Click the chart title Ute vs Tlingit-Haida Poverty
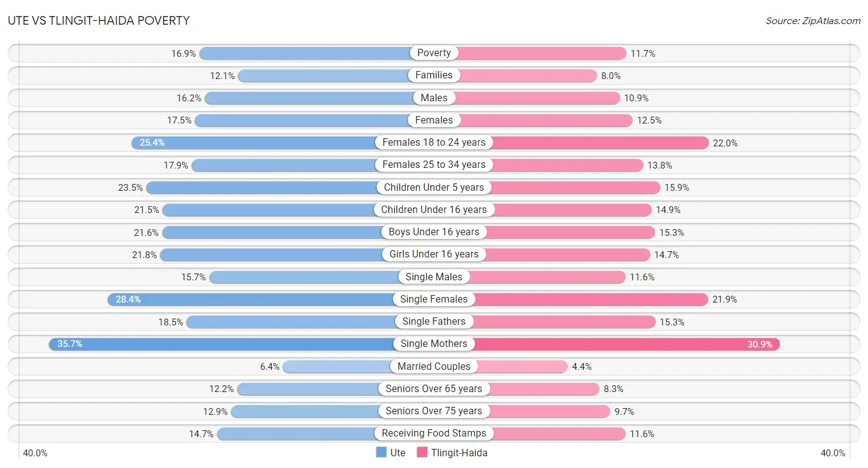The width and height of the screenshot is (868, 468). pyautogui.click(x=99, y=20)
